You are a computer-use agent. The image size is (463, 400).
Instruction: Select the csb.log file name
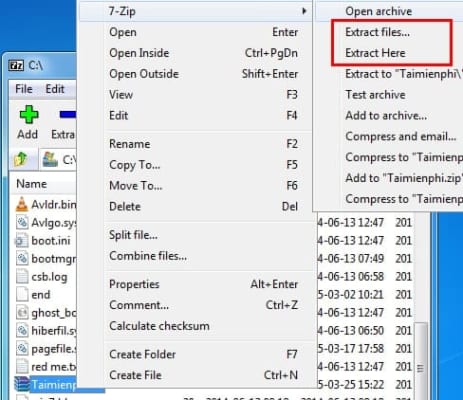49,277
